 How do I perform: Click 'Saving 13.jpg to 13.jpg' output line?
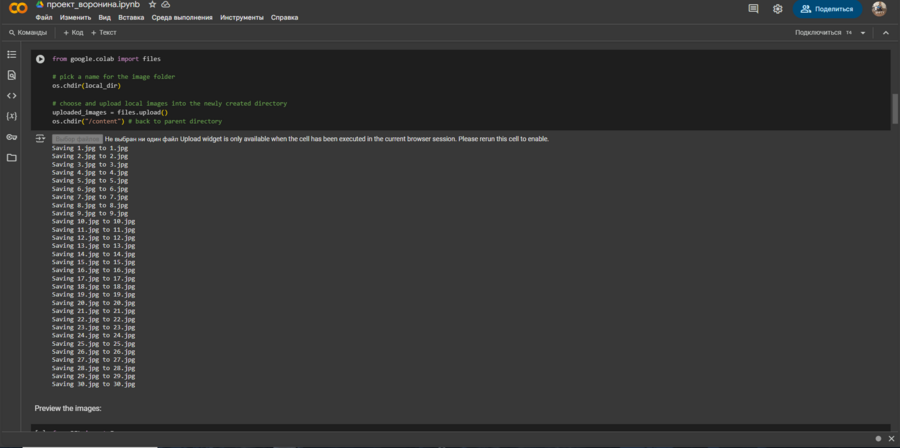point(94,246)
